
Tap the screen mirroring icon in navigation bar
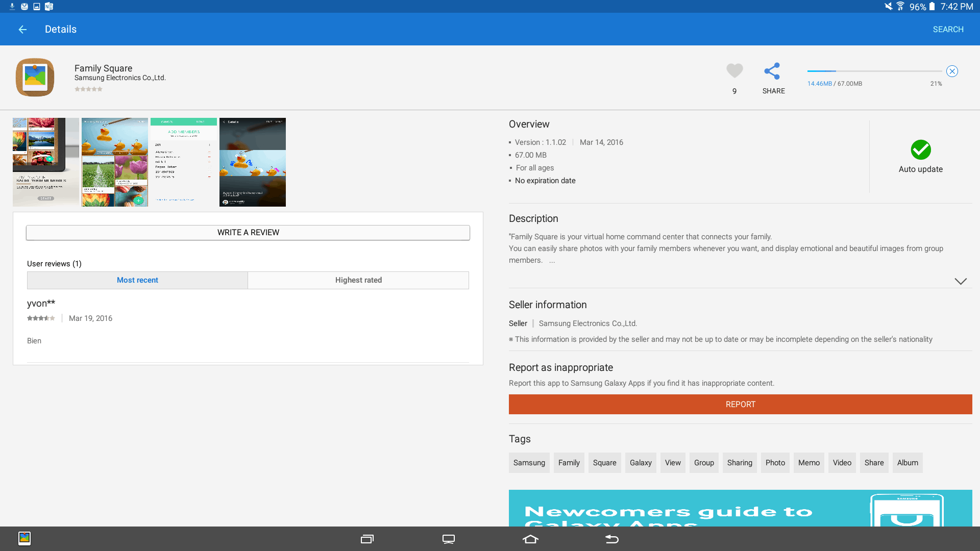click(x=449, y=539)
